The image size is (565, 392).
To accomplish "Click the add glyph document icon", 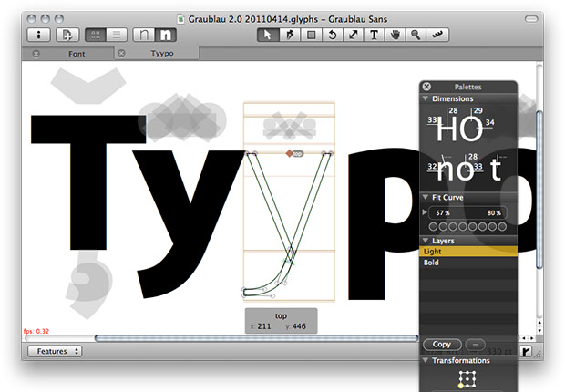I will pos(67,35).
